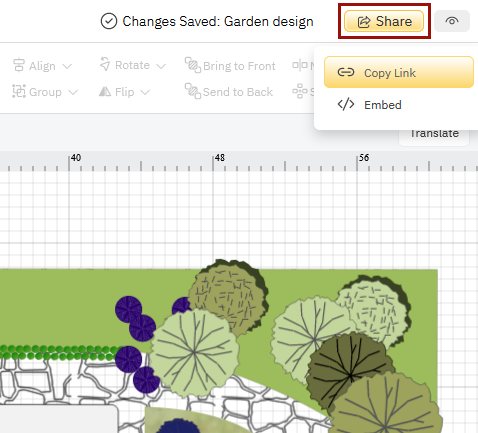Screen dimensions: 478x433
Task: Open the Rotate dropdown chevron
Action: pyautogui.click(x=161, y=66)
